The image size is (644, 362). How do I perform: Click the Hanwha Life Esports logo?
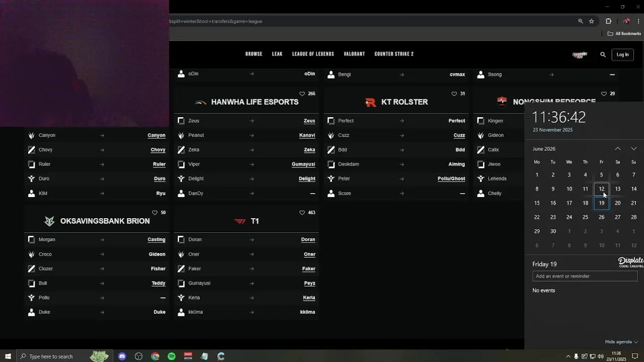click(x=201, y=102)
